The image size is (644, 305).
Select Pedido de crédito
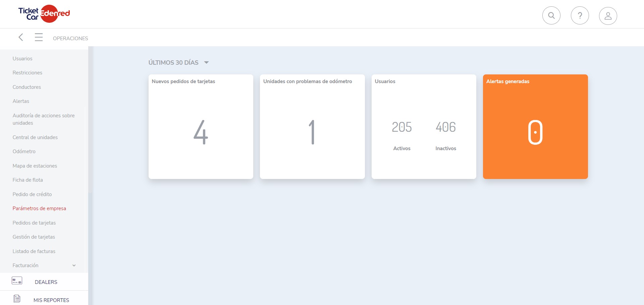(32, 194)
